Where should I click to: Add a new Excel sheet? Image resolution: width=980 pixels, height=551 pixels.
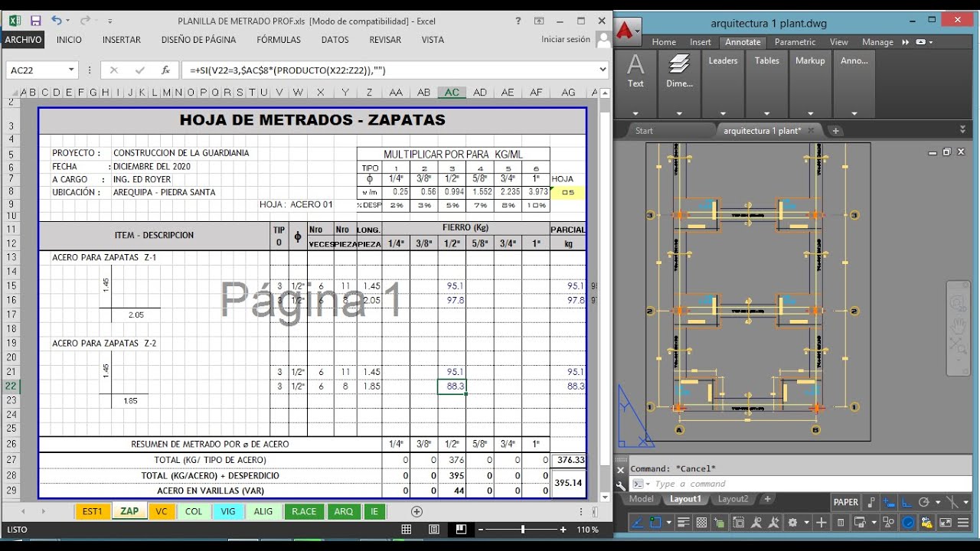click(416, 511)
